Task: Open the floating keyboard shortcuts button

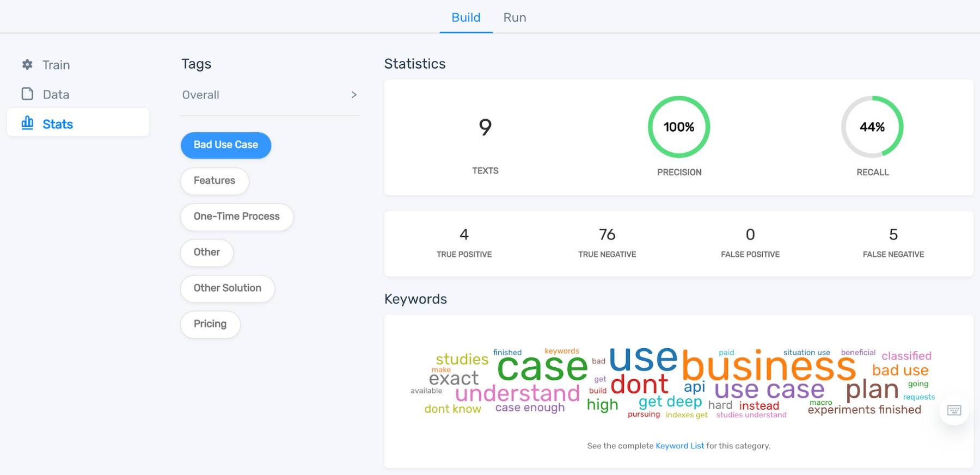Action: [954, 410]
